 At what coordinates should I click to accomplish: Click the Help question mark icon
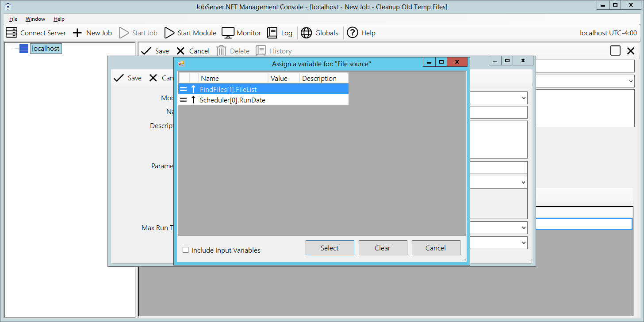coord(352,33)
